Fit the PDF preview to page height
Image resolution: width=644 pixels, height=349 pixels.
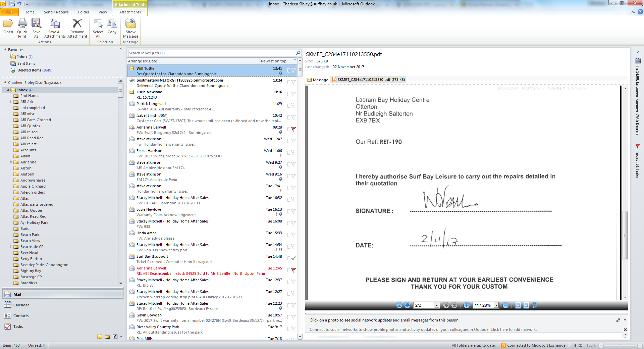click(x=526, y=305)
